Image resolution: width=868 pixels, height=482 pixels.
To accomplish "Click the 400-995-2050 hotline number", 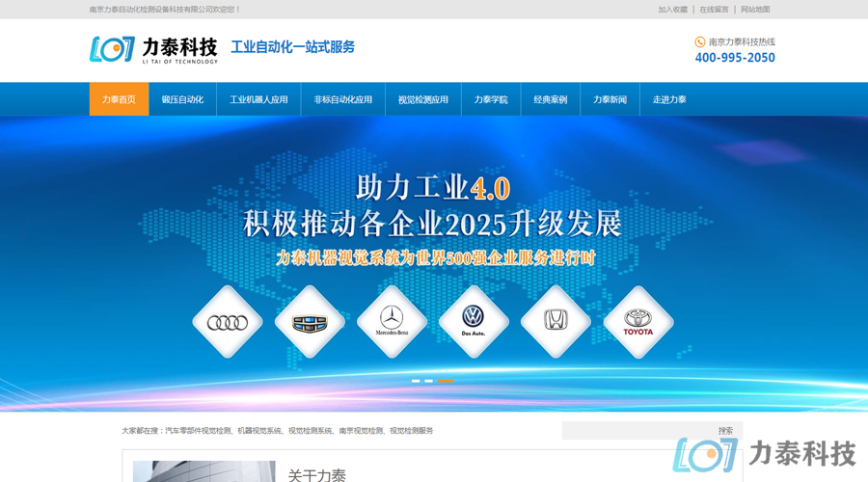I will 735,58.
